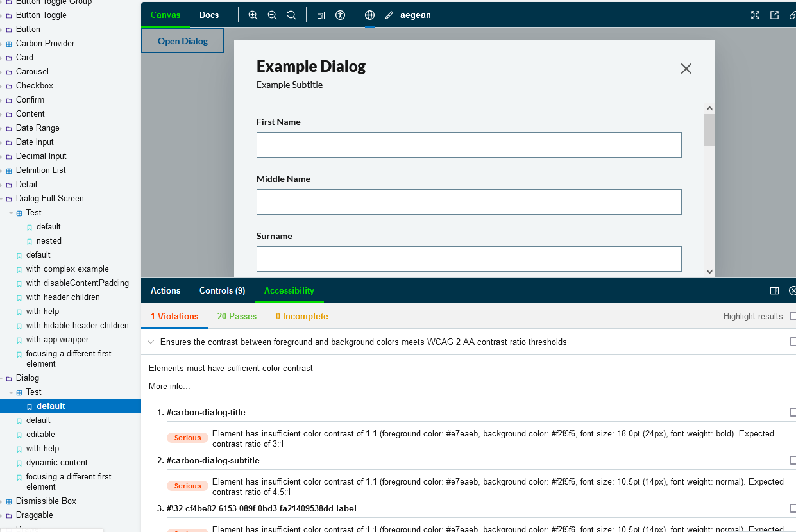Open the Decimal Input folder
The image size is (796, 532).
tap(41, 156)
